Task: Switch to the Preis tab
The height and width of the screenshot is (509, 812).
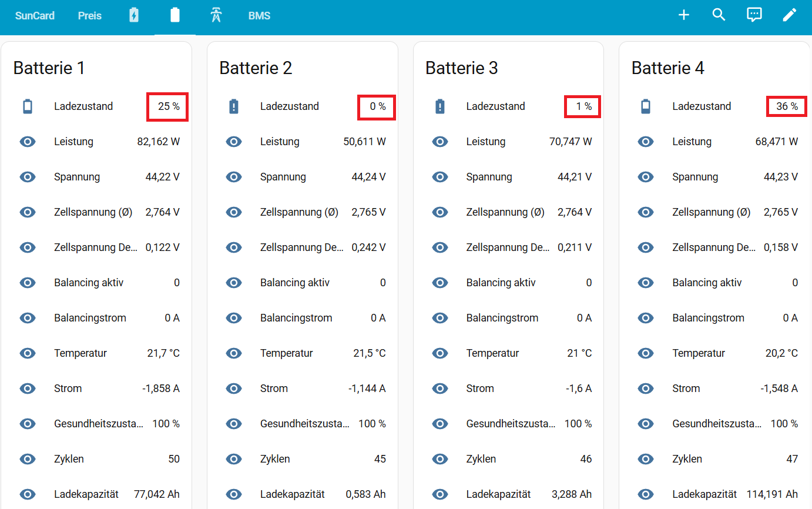Action: click(x=90, y=16)
